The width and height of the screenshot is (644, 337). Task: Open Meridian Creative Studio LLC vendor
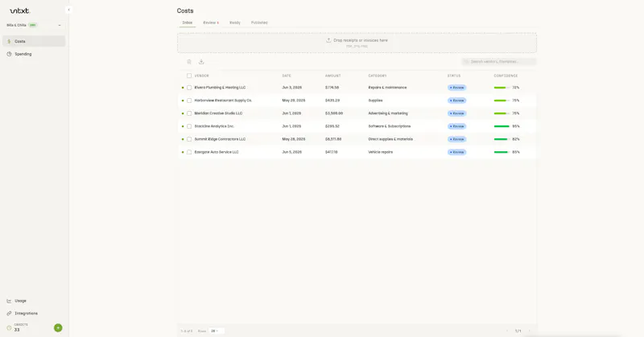coord(218,113)
